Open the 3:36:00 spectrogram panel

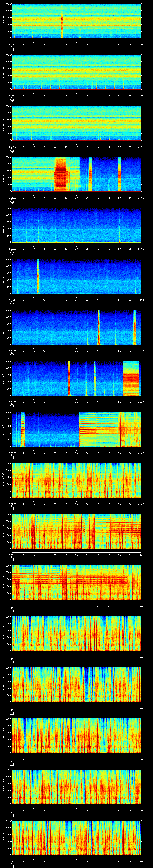coord(76,736)
